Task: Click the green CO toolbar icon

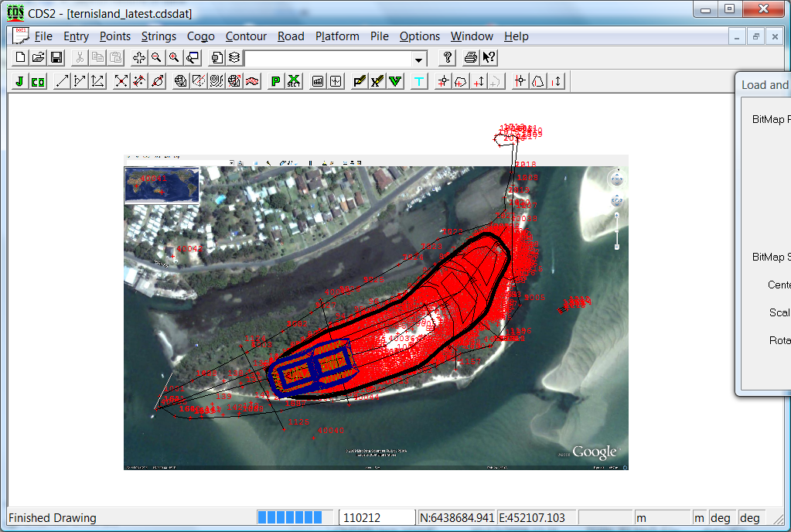Action: point(38,81)
